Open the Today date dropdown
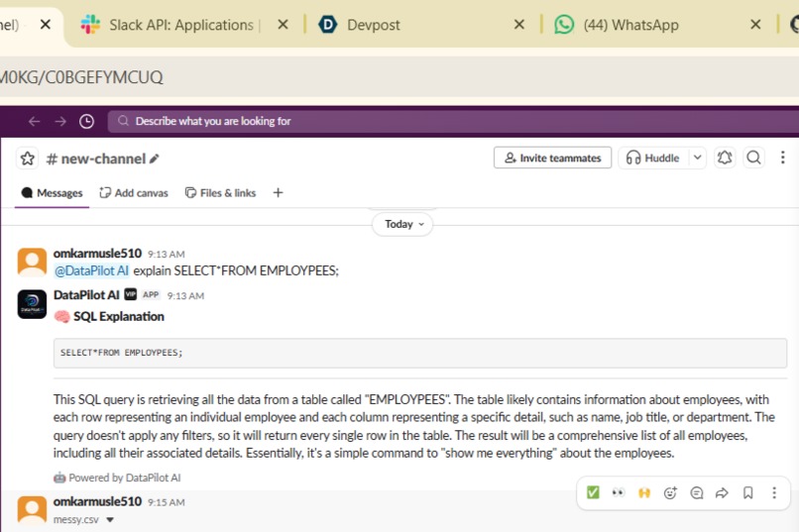This screenshot has height=532, width=799. [x=402, y=224]
